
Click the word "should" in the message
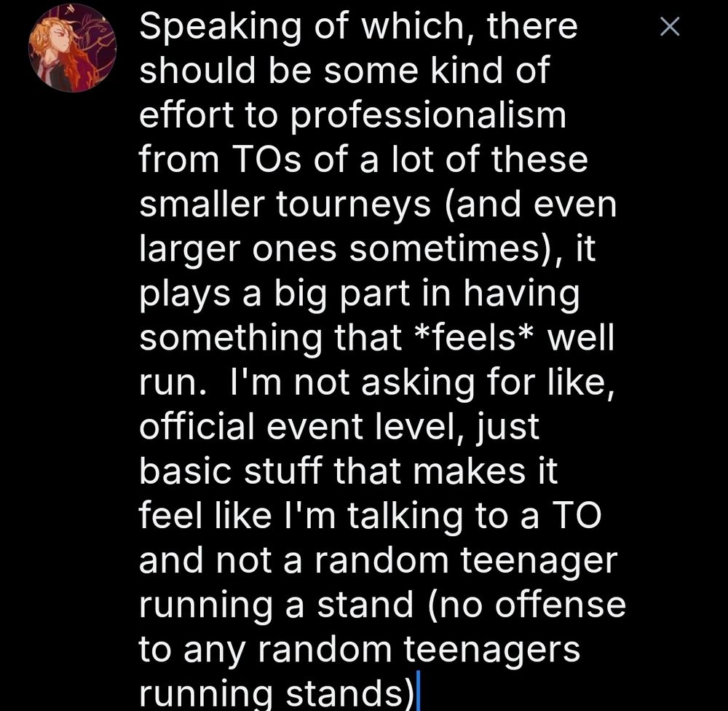point(197,70)
